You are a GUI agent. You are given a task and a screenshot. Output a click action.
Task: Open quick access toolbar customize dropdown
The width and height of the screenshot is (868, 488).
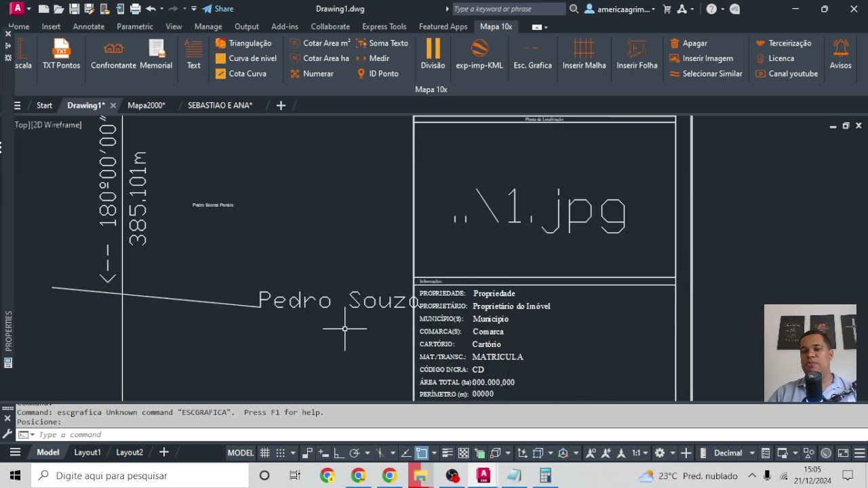[194, 9]
